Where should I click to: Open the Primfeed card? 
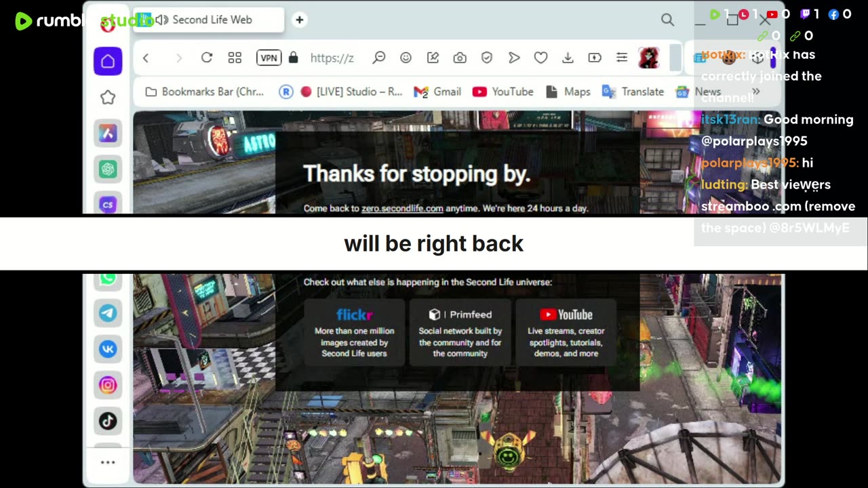pos(460,332)
